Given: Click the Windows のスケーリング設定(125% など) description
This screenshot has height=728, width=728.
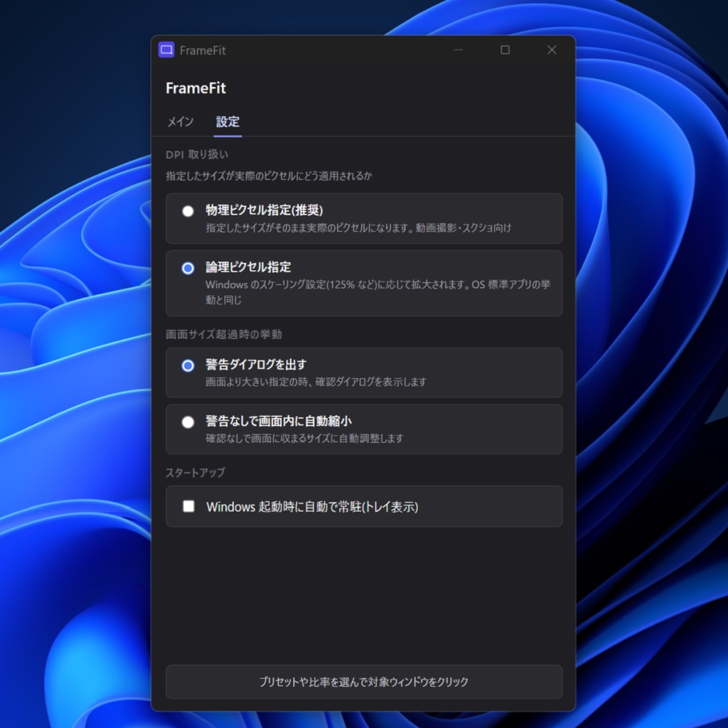Looking at the screenshot, I should point(378,292).
